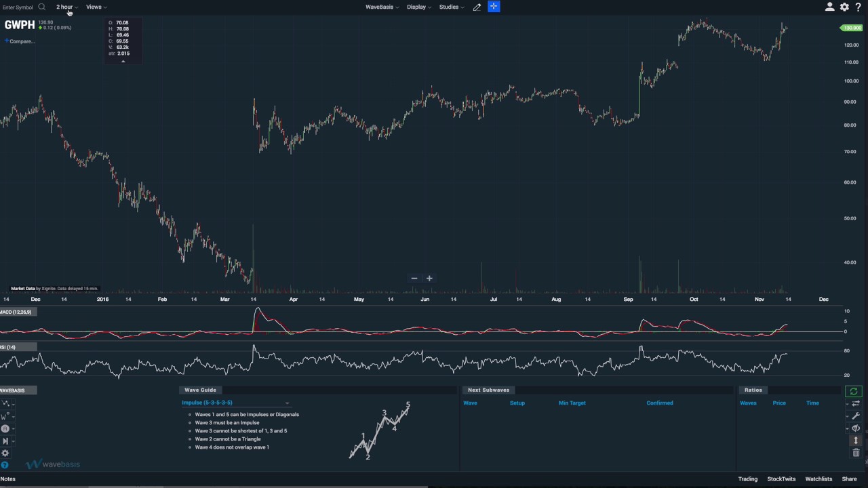
Task: Collapse the OHLC data box arrow
Action: pyautogui.click(x=123, y=61)
